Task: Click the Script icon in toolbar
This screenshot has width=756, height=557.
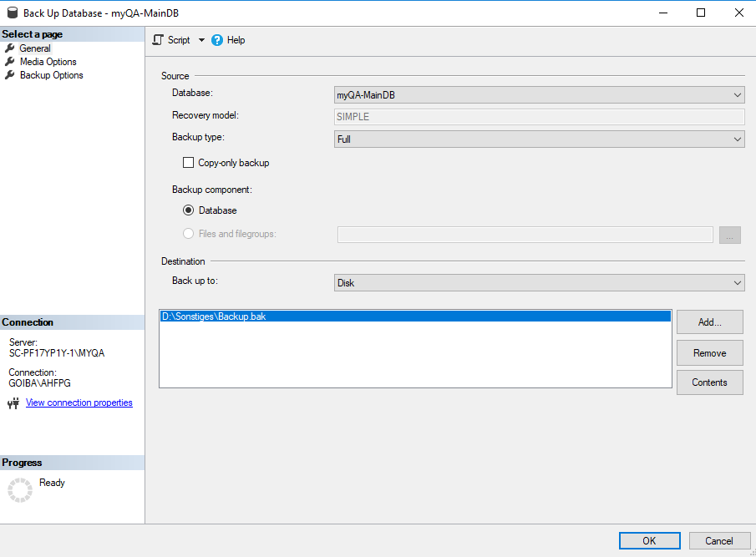Action: [159, 40]
